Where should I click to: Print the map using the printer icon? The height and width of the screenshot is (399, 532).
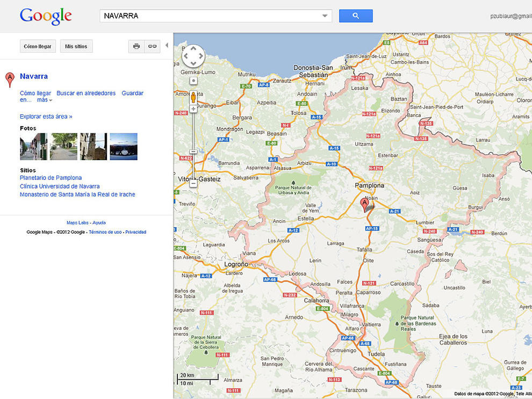click(136, 46)
